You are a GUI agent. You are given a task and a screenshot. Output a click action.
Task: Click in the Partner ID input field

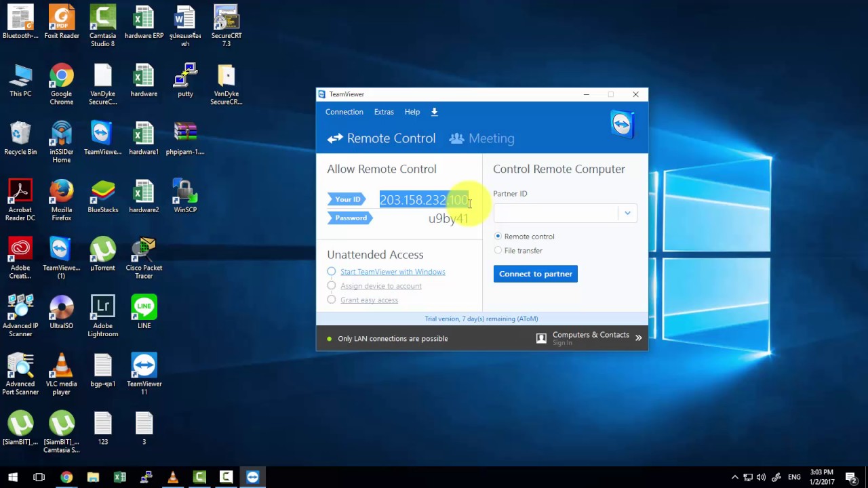pyautogui.click(x=557, y=213)
